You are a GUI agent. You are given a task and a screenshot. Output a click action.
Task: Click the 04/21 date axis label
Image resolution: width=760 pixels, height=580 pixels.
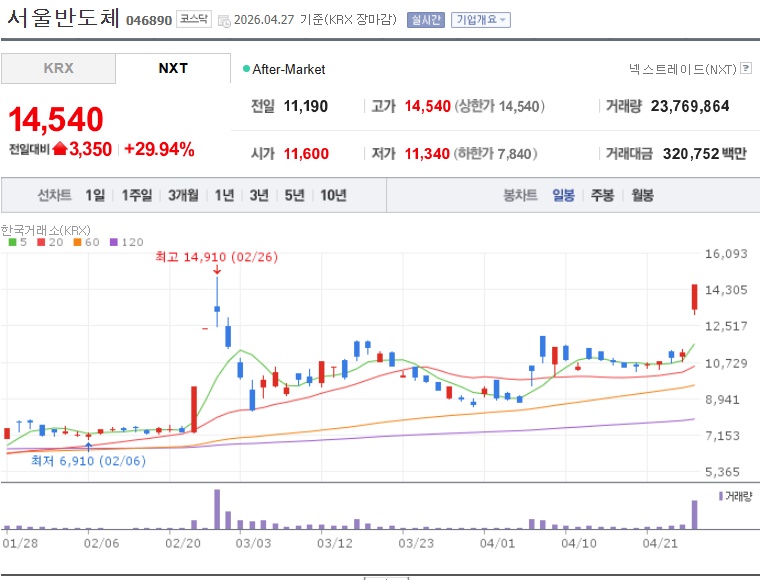(x=660, y=543)
